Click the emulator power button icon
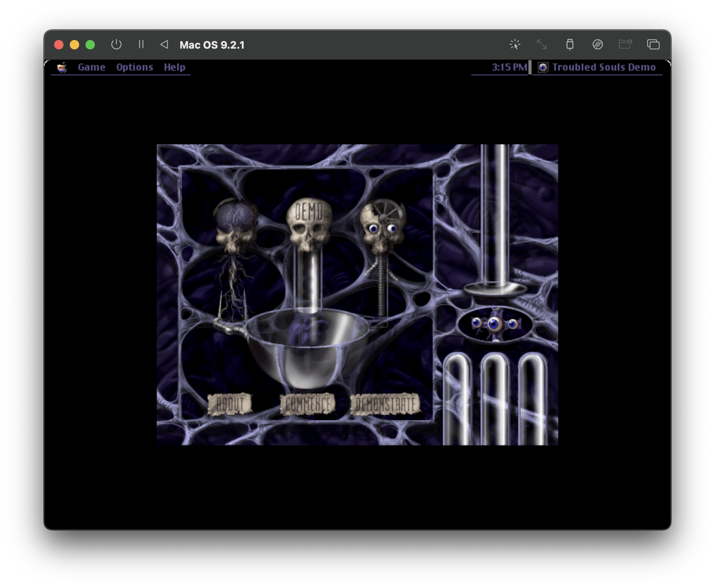 pyautogui.click(x=116, y=44)
